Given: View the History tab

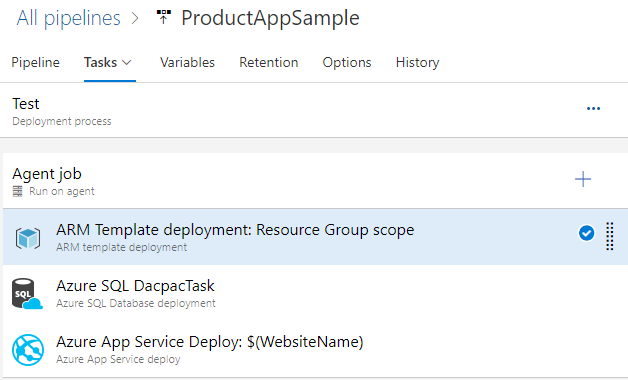Looking at the screenshot, I should point(417,62).
